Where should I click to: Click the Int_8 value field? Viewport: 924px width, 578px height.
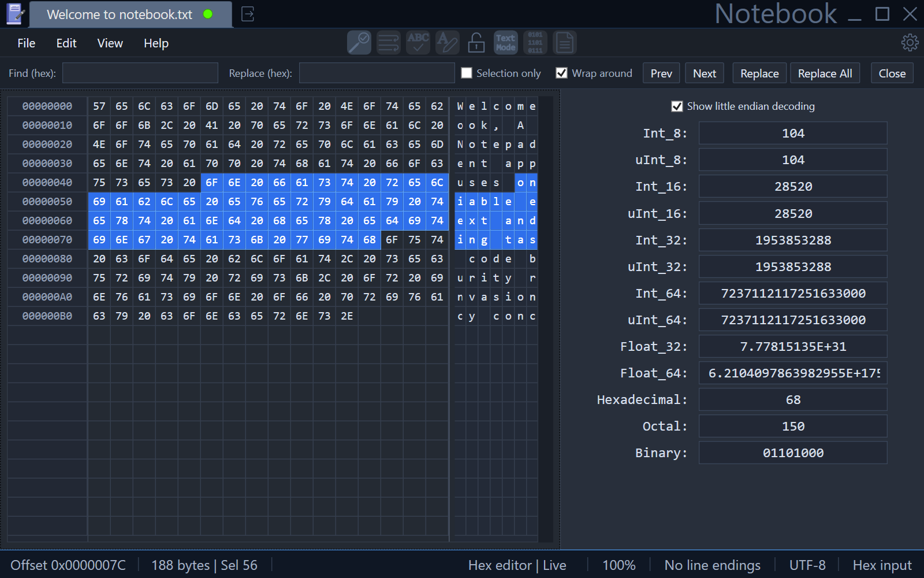[x=793, y=134]
